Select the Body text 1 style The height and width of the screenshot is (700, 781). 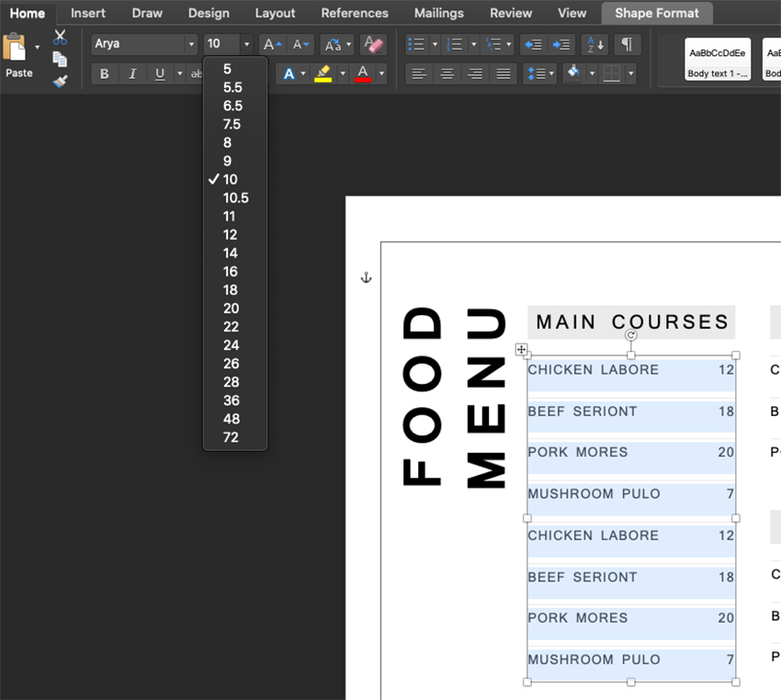[x=717, y=60]
